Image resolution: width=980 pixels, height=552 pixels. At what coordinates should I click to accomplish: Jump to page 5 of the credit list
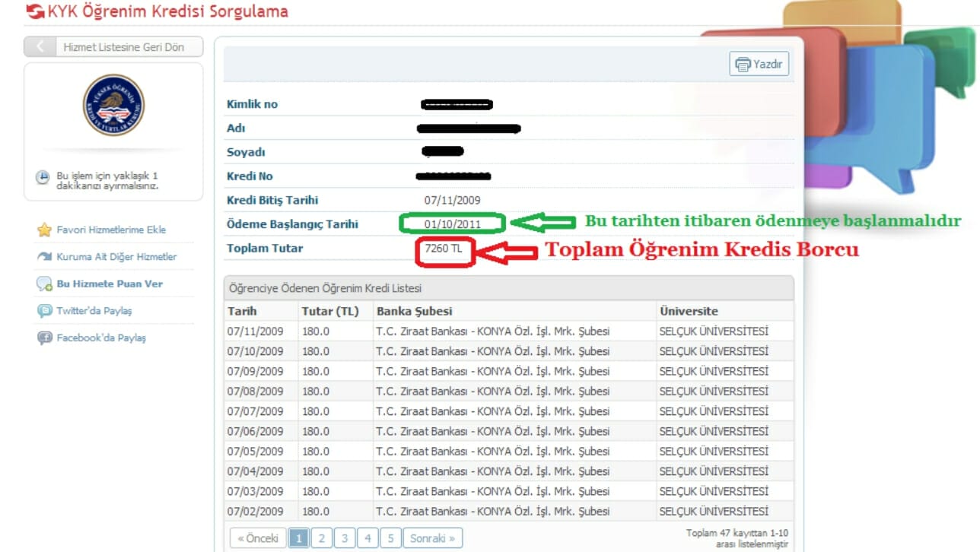tap(390, 538)
